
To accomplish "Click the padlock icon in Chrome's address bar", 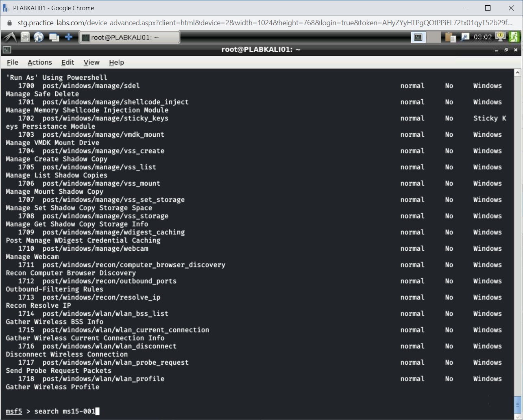I will pyautogui.click(x=9, y=23).
